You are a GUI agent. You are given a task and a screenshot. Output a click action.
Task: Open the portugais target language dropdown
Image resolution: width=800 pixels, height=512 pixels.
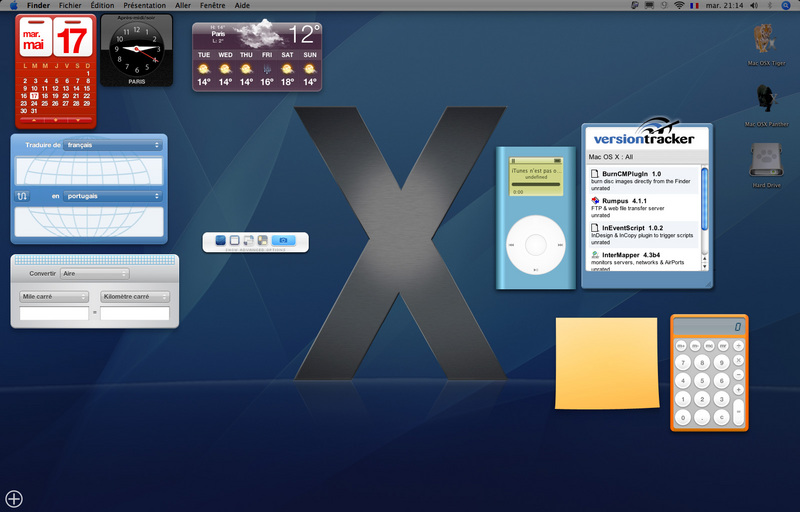(x=113, y=196)
